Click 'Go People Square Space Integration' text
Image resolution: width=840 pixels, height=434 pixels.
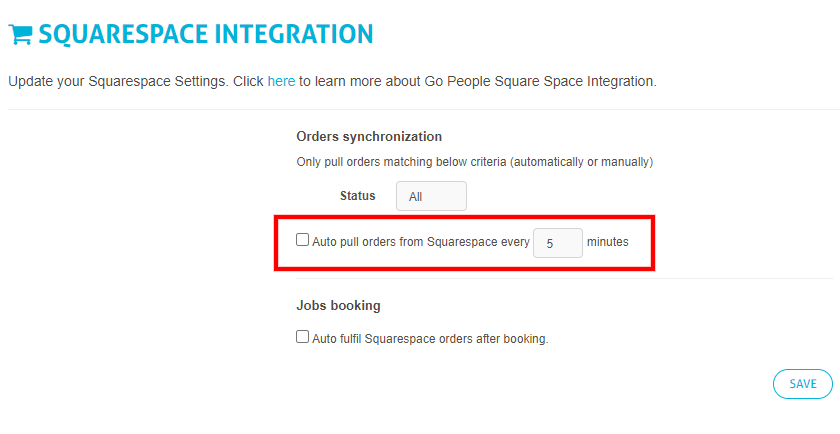[x=540, y=81]
